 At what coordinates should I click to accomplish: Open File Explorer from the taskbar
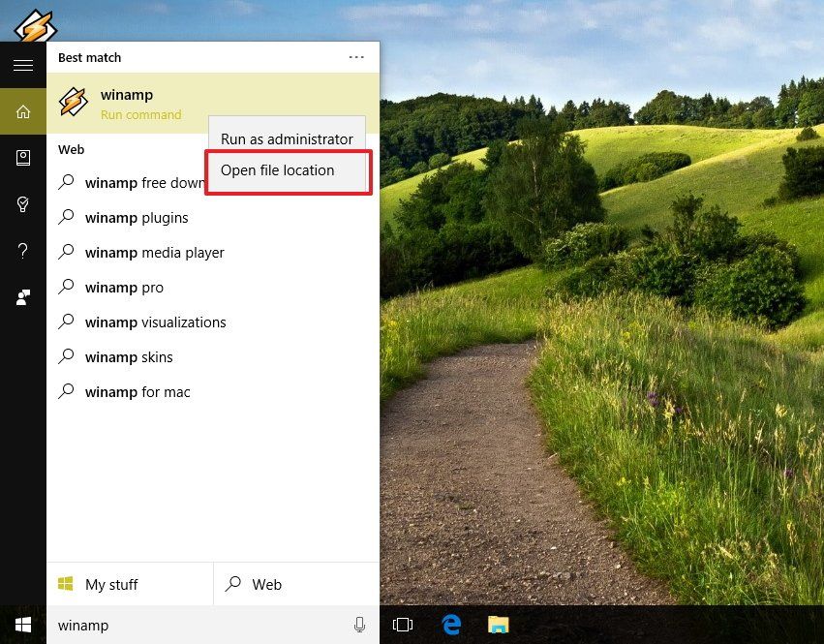pos(498,625)
